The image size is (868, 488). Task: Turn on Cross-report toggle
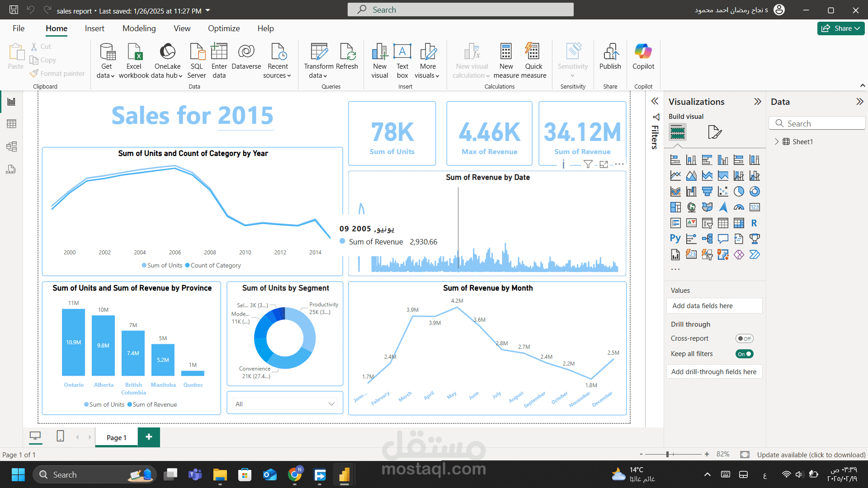point(744,338)
